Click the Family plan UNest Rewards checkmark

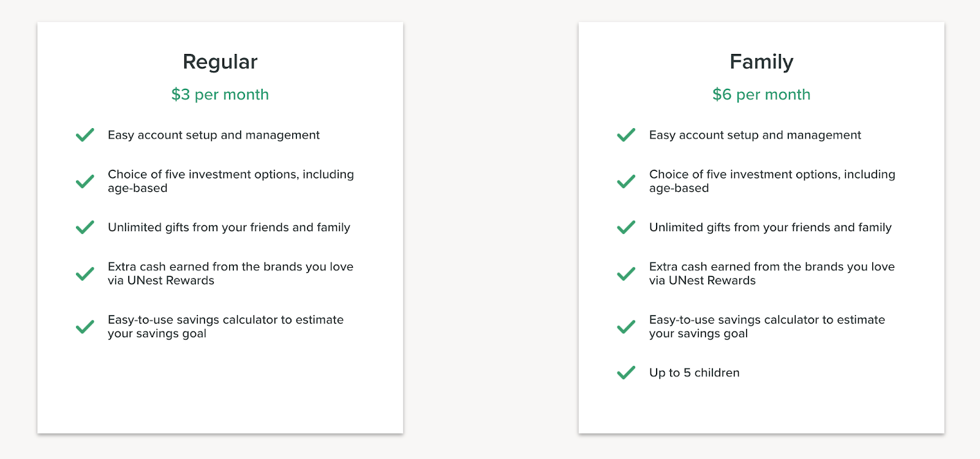(626, 273)
